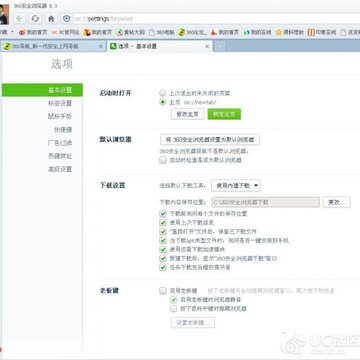Reload the page with the refresh icon

pos(35,19)
